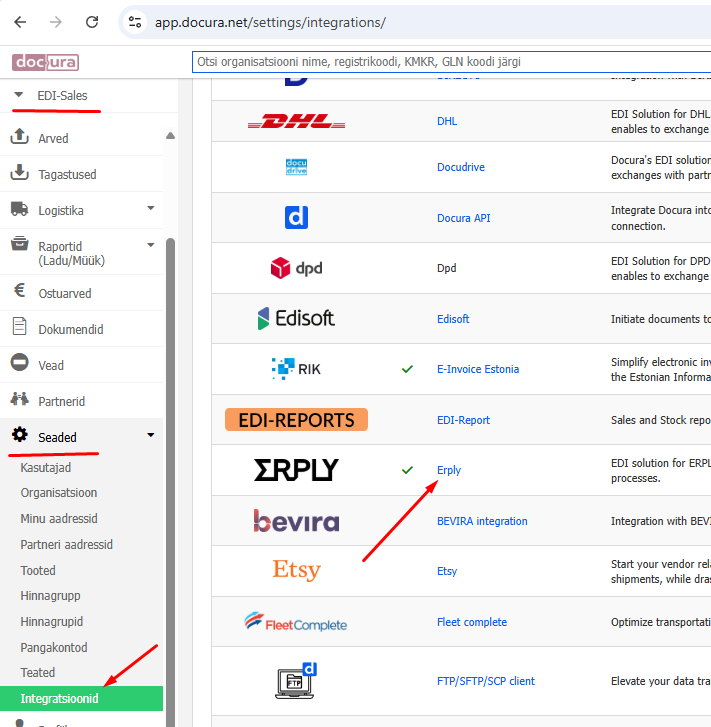The width and height of the screenshot is (711, 727).
Task: Open Vead menu item
Action: coord(51,366)
